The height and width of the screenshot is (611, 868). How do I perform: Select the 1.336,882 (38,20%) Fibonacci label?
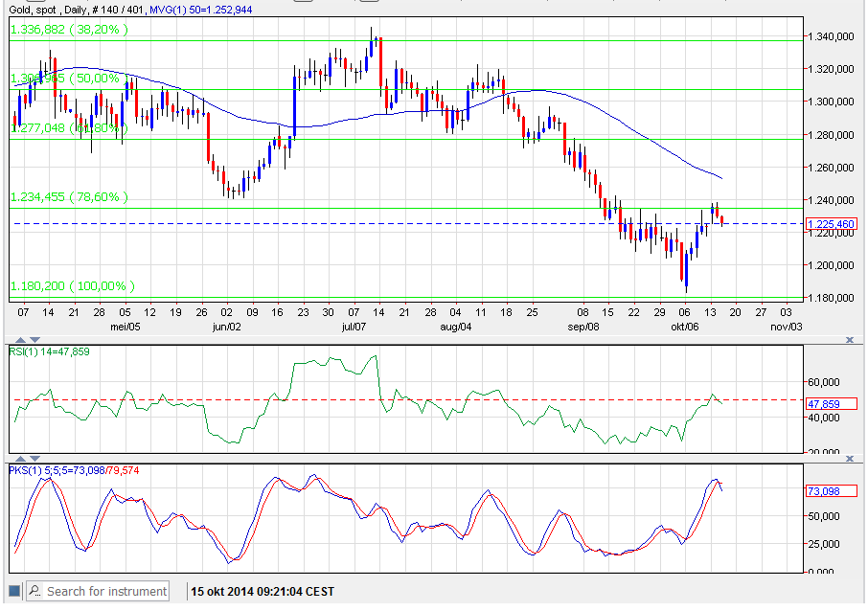[x=69, y=30]
